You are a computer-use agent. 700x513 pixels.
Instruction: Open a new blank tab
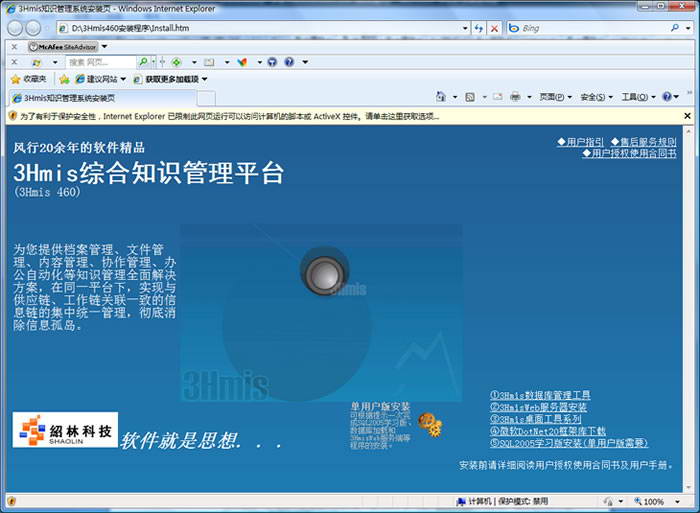click(x=206, y=98)
